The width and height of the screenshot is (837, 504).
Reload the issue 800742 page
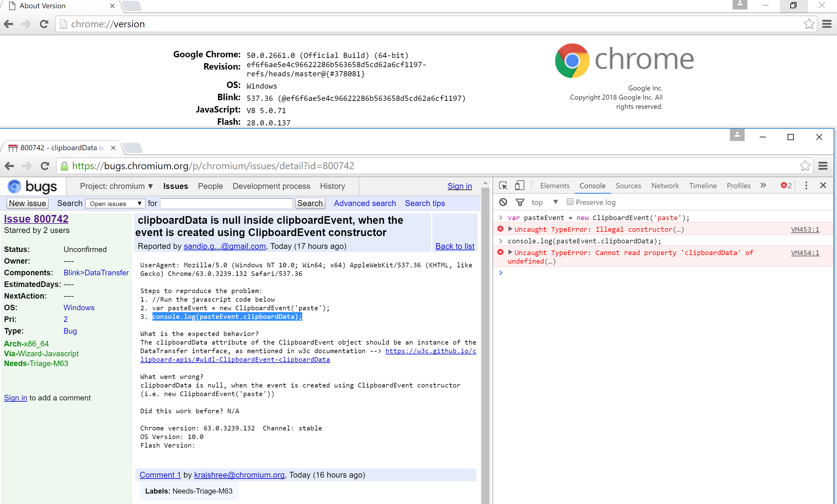(x=45, y=166)
